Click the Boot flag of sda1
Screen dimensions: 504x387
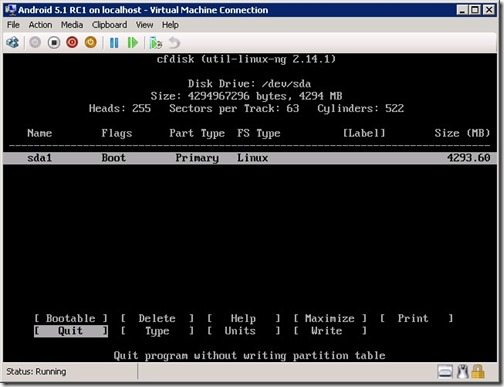[x=114, y=158]
